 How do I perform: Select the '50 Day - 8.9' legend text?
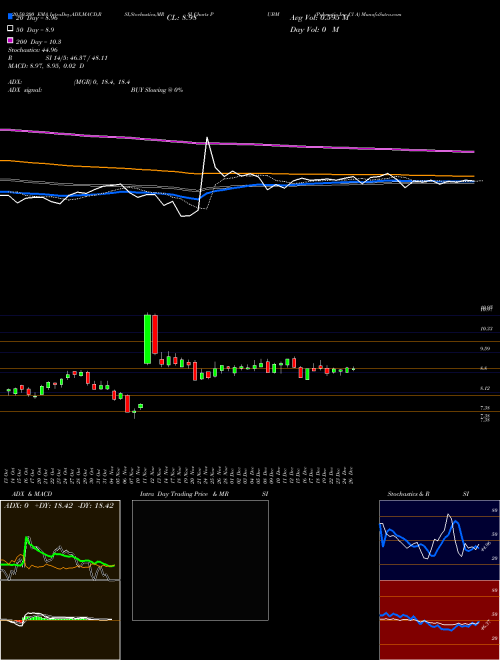[x=35, y=30]
